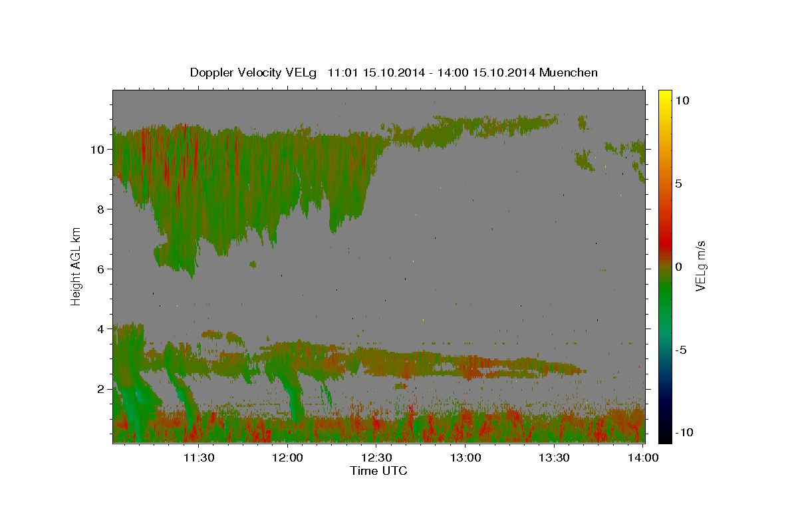
Task: Click the yellow top of the colorbar
Action: pyautogui.click(x=665, y=96)
